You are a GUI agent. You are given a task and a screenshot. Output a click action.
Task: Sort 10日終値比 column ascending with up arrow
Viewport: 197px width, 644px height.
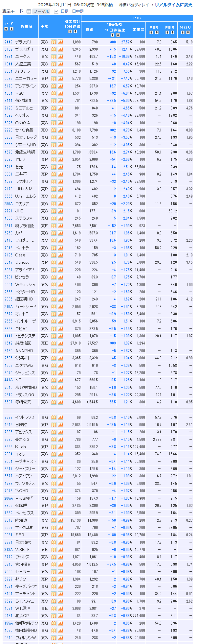pyautogui.click(x=112, y=35)
